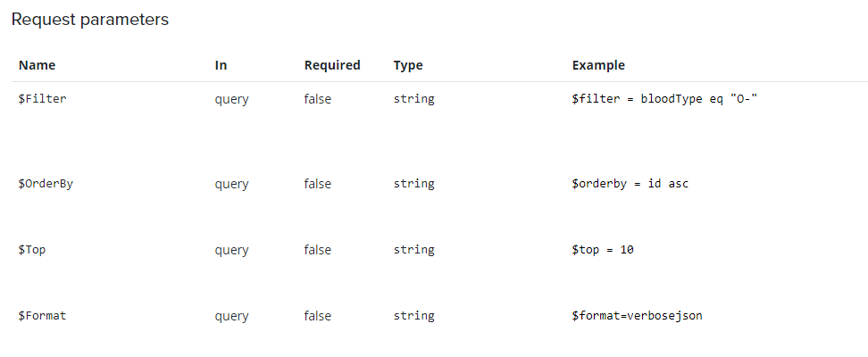Click the Type column header
Image resolution: width=868 pixels, height=357 pixels.
[x=408, y=65]
